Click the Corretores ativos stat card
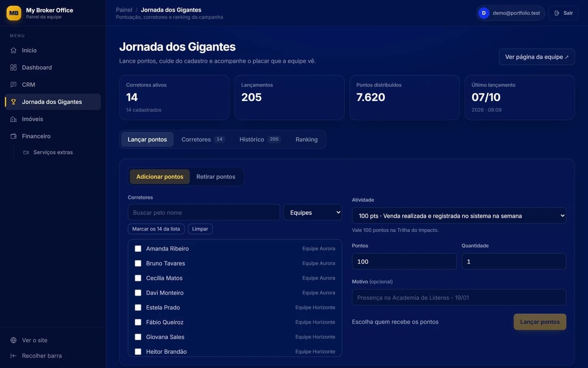Screen dimensions: 588x368 point(174,98)
